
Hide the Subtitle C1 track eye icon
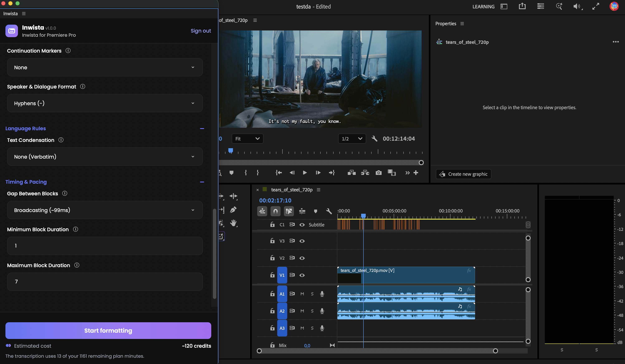click(302, 225)
